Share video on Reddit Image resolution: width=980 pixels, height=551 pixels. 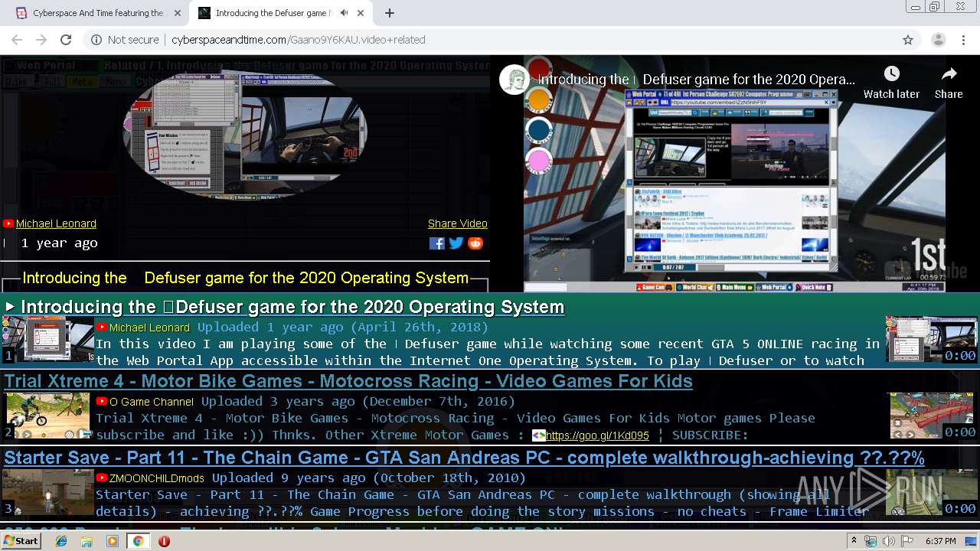pos(475,243)
